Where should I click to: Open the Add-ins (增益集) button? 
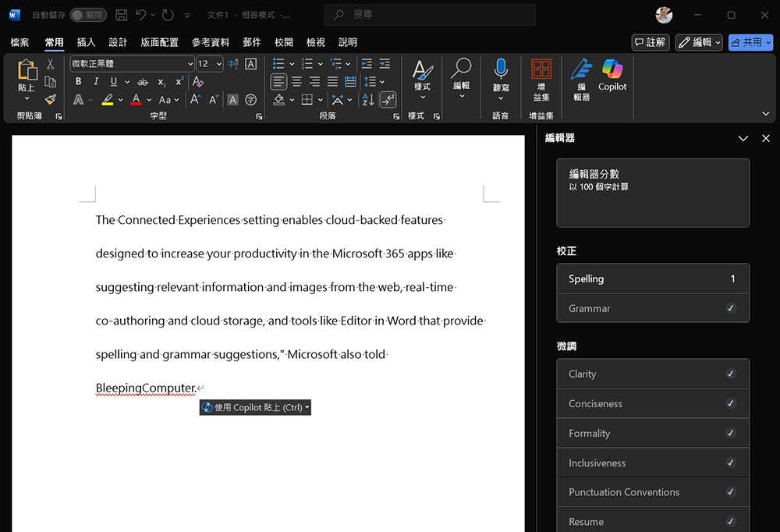click(541, 80)
